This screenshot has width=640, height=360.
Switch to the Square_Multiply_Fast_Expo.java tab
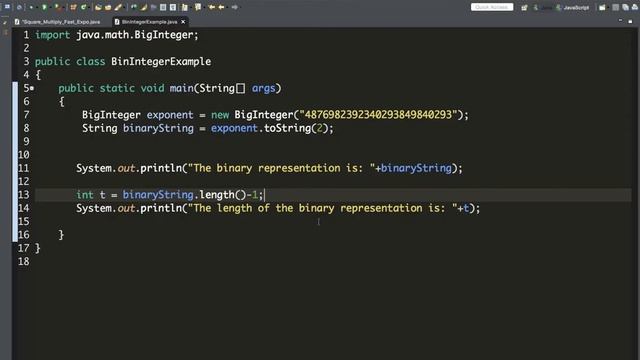tap(58, 22)
